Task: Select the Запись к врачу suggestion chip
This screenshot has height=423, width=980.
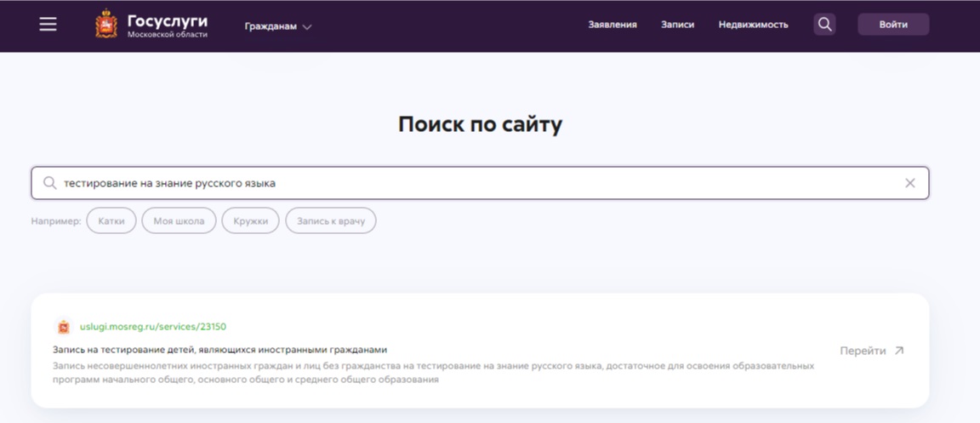Action: [331, 221]
